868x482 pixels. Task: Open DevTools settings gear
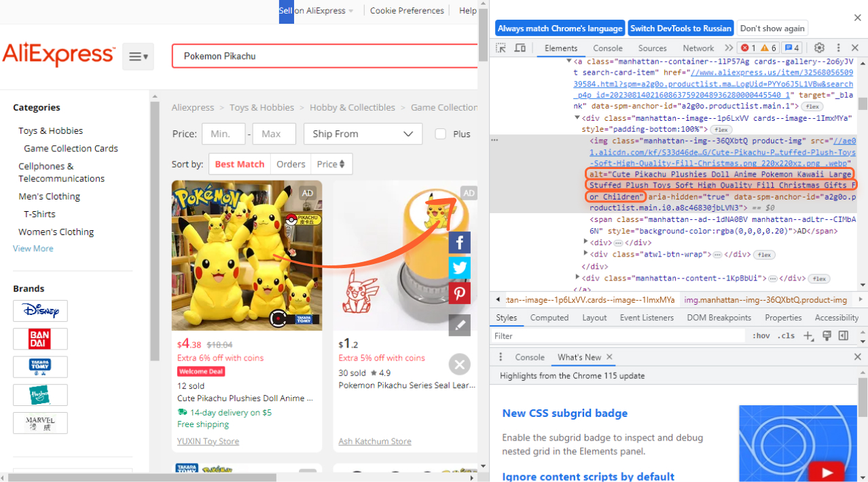point(819,48)
